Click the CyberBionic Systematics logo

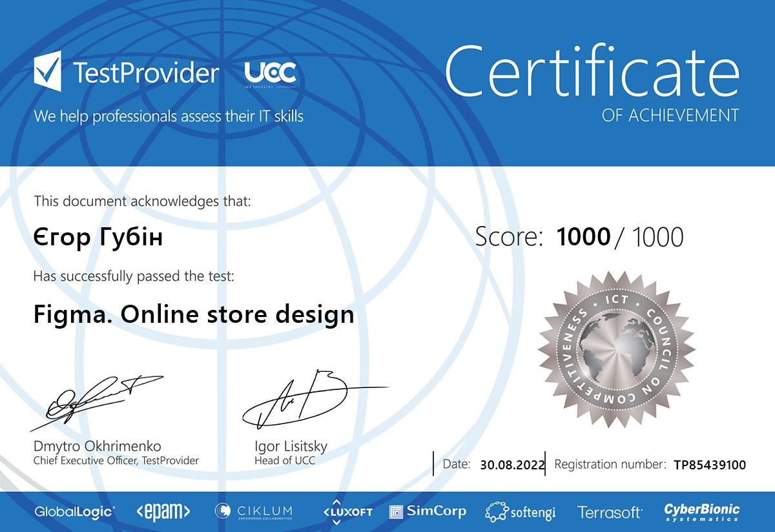(702, 512)
